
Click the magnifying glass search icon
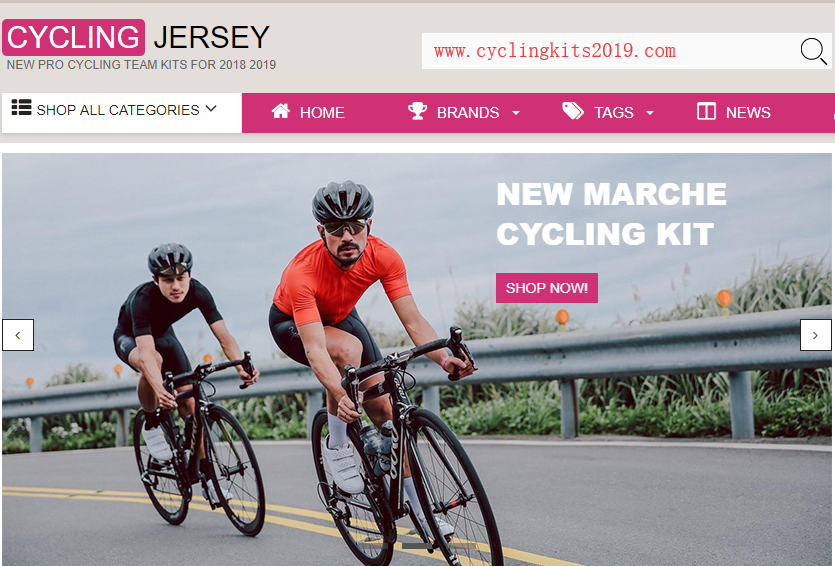tap(814, 51)
